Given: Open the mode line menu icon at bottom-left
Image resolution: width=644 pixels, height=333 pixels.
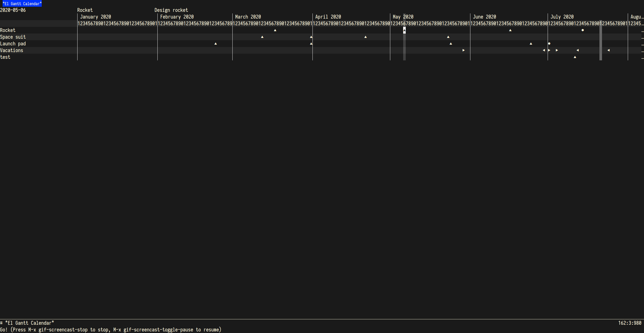Looking at the screenshot, I should pyautogui.click(x=2, y=323).
